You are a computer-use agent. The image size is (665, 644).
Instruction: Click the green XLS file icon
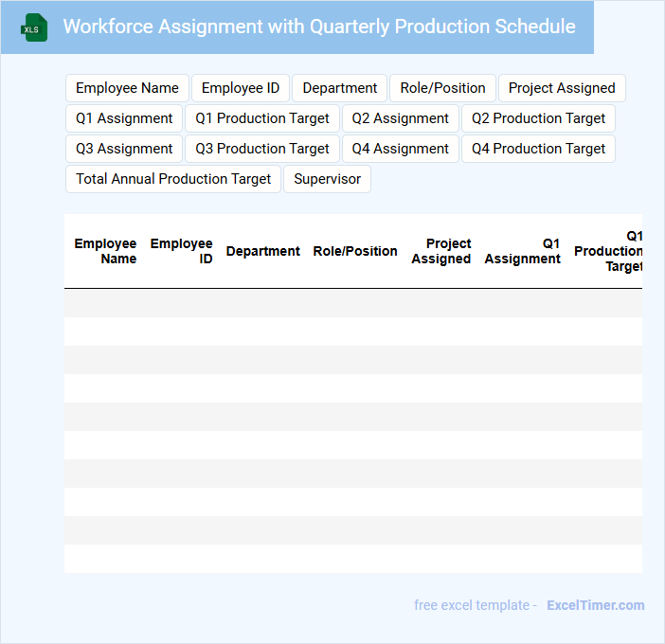35,27
